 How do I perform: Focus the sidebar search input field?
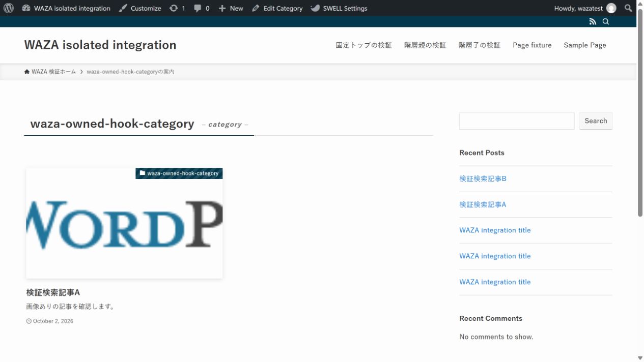click(x=517, y=121)
